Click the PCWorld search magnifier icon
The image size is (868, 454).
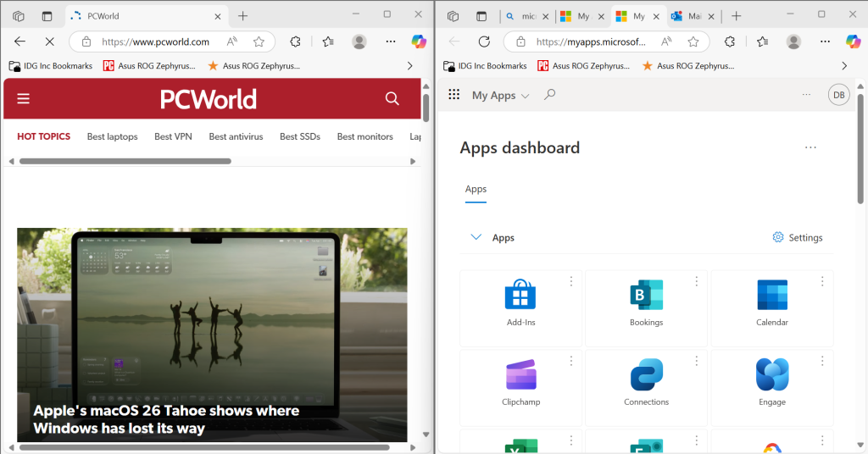[392, 99]
